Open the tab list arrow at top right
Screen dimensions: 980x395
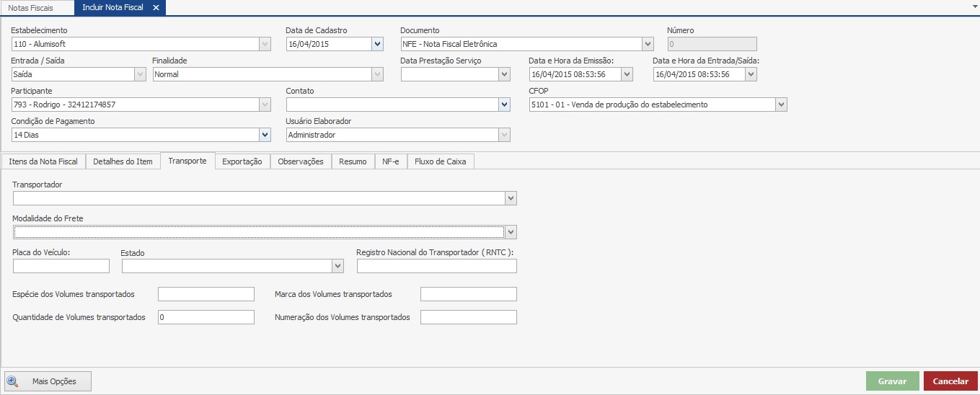pyautogui.click(x=974, y=5)
